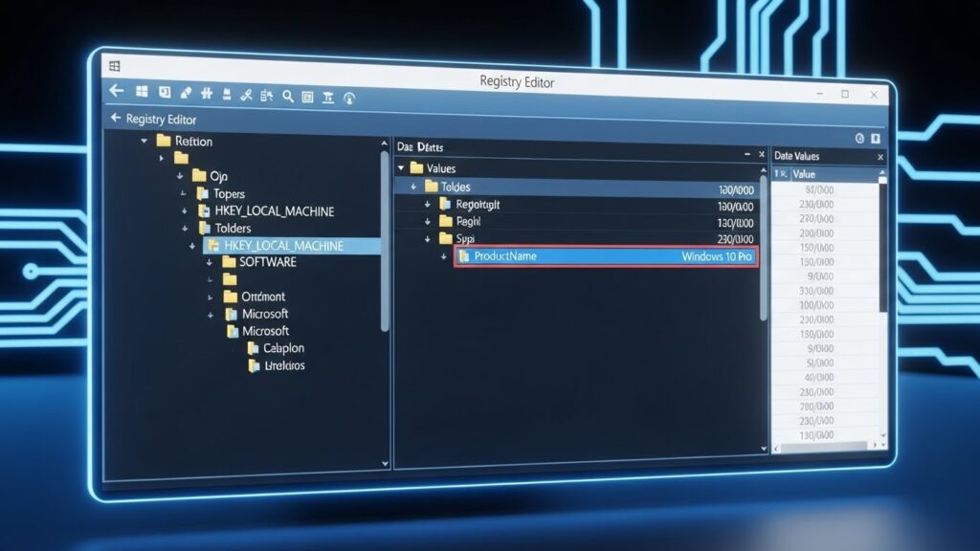Minimize the Dae Dëltts panel
The image size is (980, 551).
click(x=747, y=153)
